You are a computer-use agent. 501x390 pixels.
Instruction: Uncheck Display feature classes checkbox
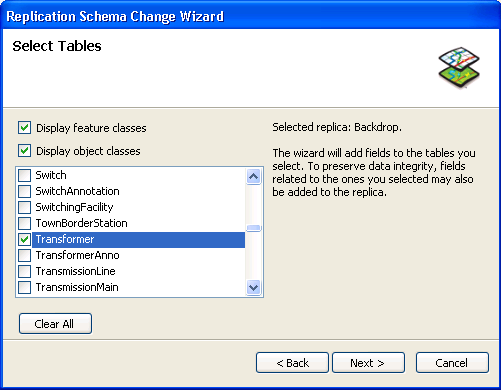(x=24, y=128)
